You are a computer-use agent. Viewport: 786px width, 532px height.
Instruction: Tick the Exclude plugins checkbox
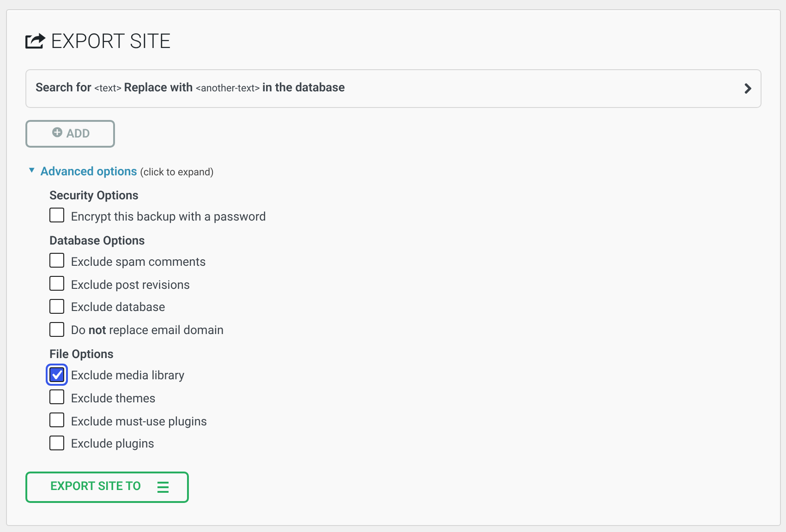pos(57,443)
